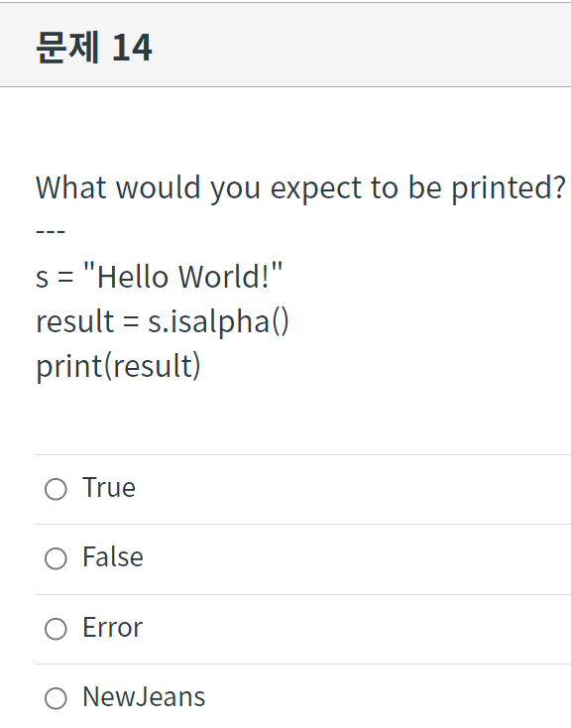Click the s = "Hello World!" code line
Image resolution: width=571 pixels, height=728 pixels.
160,277
